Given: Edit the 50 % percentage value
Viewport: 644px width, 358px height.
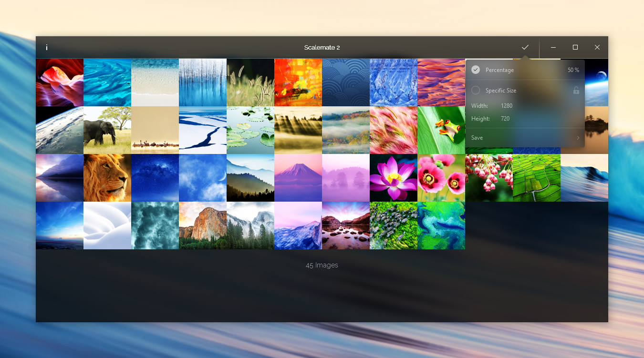Looking at the screenshot, I should [x=573, y=70].
